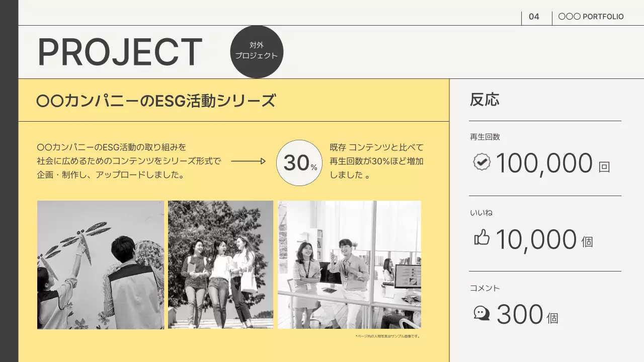Click the PORTFOLIO header label
Screen dimensions: 644x362
point(591,17)
